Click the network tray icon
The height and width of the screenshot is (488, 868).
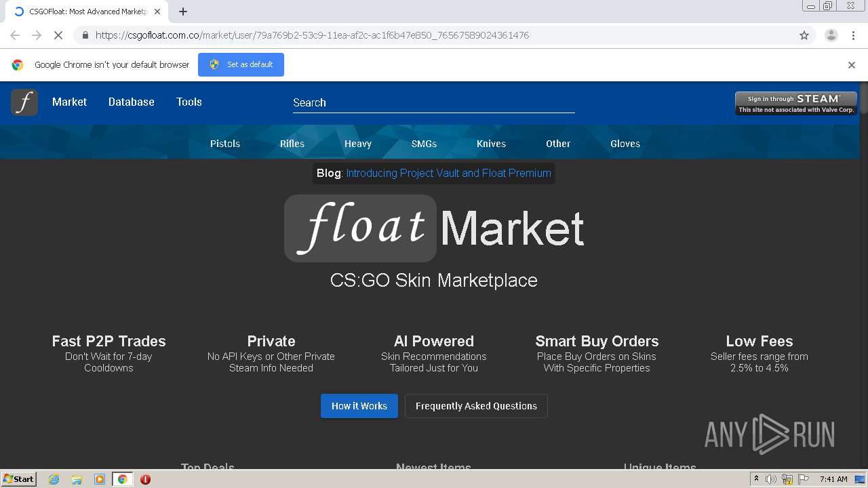pos(787,479)
